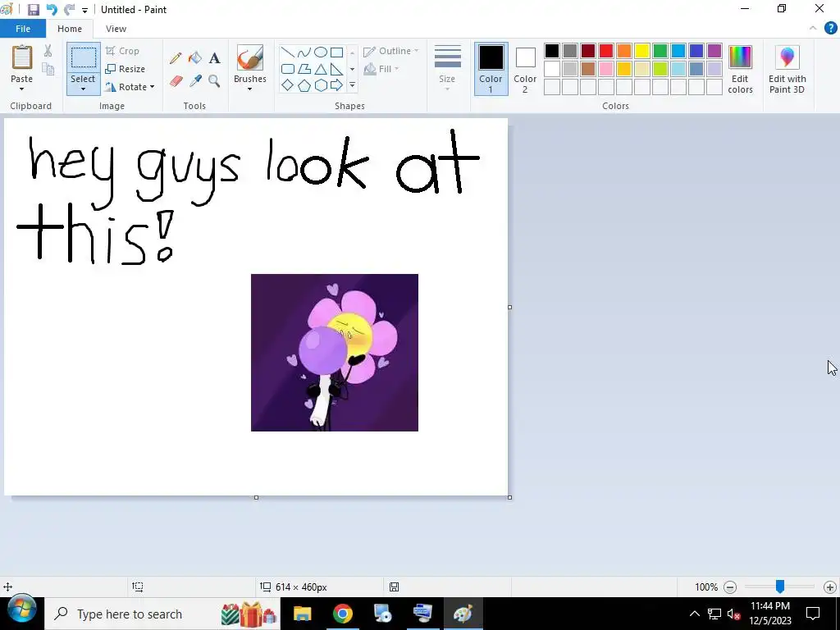This screenshot has height=630, width=840.
Task: Open the shape Fill dropdown
Action: (x=381, y=69)
